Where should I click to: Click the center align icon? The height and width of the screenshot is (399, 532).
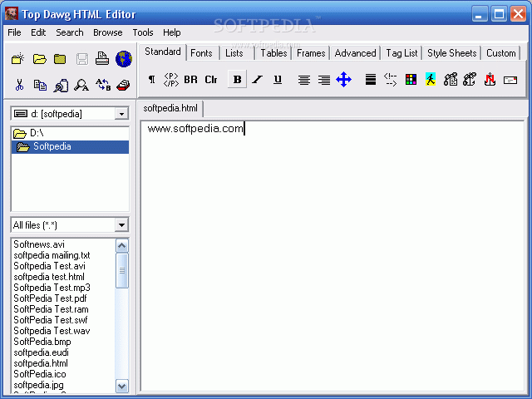point(303,80)
